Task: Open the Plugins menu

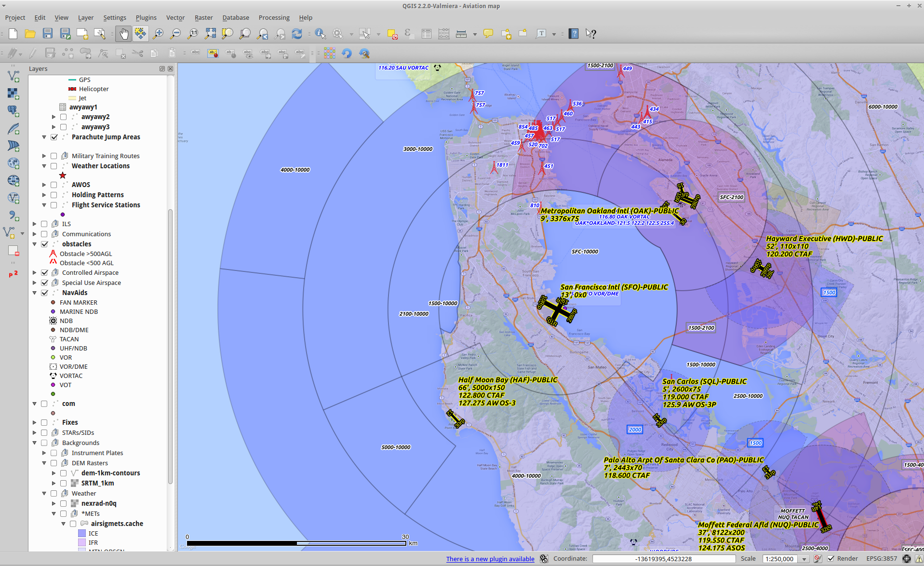Action: click(146, 17)
